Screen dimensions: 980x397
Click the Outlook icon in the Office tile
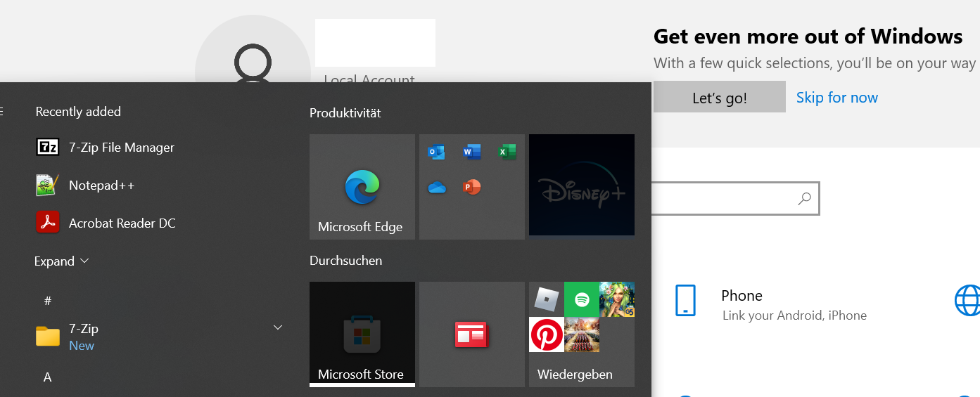(437, 152)
